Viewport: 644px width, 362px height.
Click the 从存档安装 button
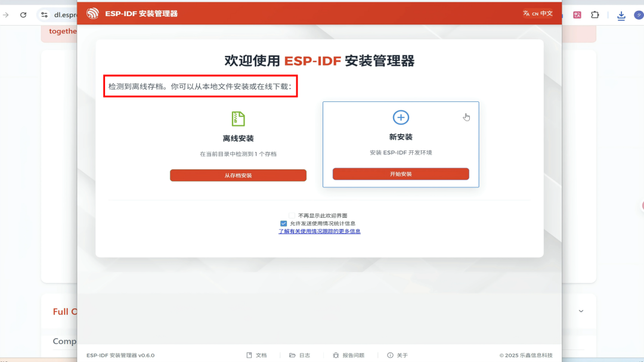point(238,175)
